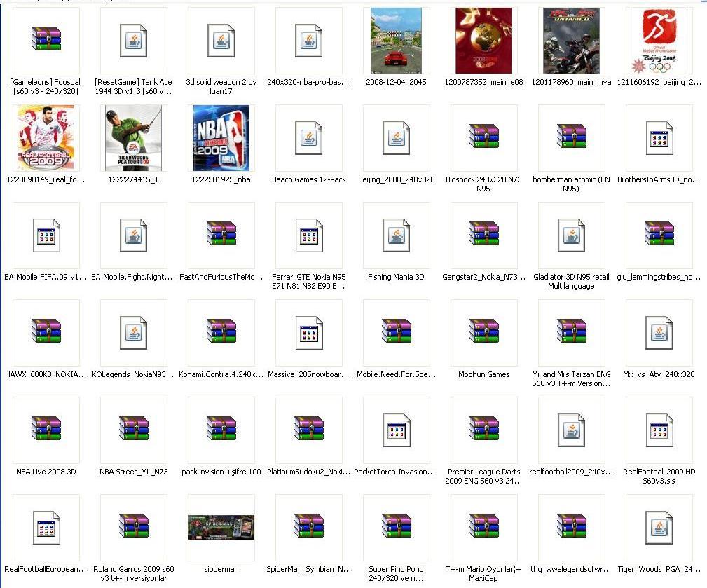Select the 2008-12-04_2045 racing game thumbnail
The image size is (707, 588).
pyautogui.click(x=396, y=41)
